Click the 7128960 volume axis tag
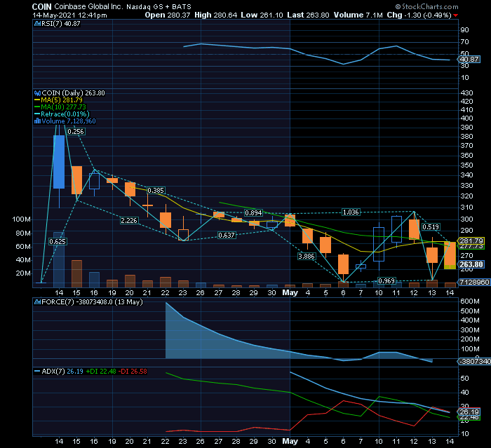Image resolution: width=491 pixels, height=448 pixels. [474, 282]
